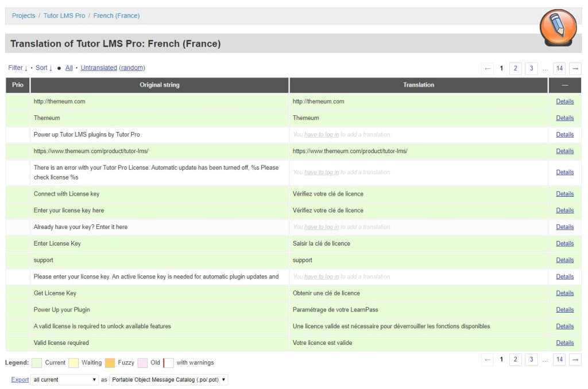Open Details for themeum.com/product/tutor-lms row
Image resolution: width=588 pixels, height=389 pixels.
[565, 151]
